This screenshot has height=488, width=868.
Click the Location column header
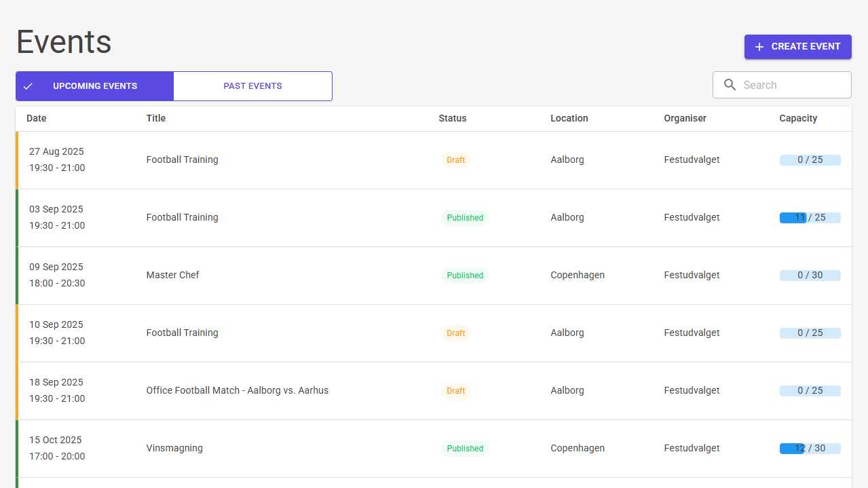[569, 118]
